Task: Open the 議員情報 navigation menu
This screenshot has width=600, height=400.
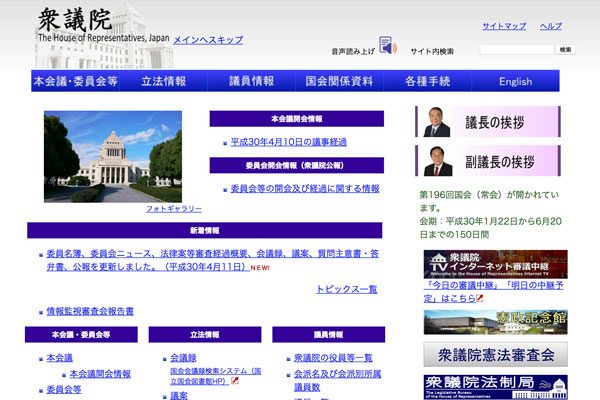Action: 251,81
